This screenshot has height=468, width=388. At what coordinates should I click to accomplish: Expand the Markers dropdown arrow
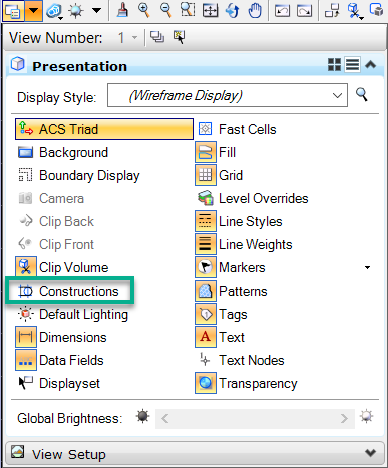coord(367,267)
